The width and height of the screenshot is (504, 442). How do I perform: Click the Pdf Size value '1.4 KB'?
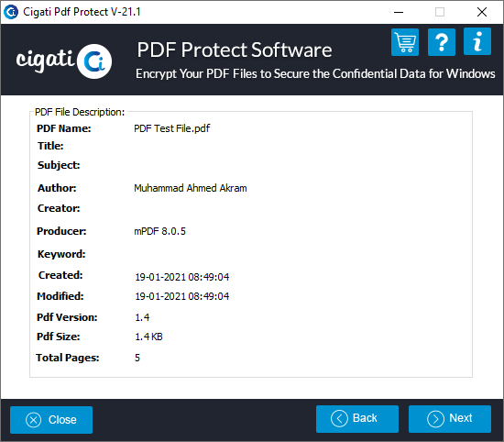[148, 337]
